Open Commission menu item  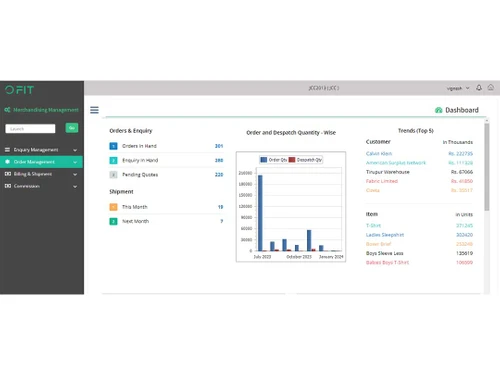pyautogui.click(x=41, y=186)
